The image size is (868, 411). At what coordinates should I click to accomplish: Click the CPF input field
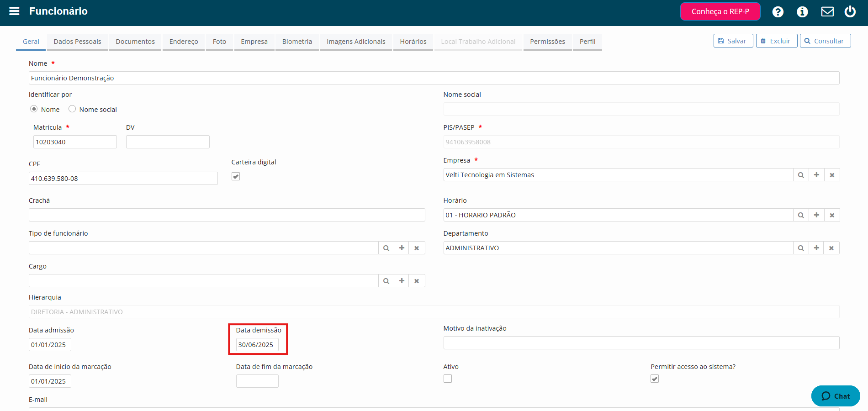tap(123, 179)
